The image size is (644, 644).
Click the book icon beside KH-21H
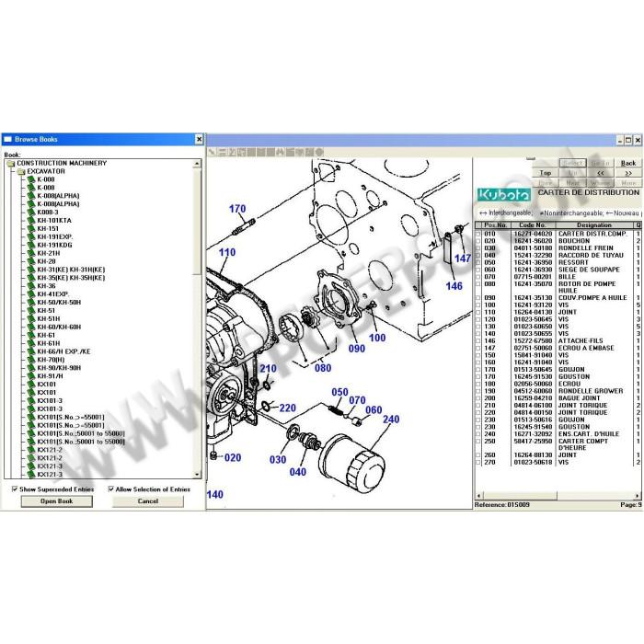[31, 253]
